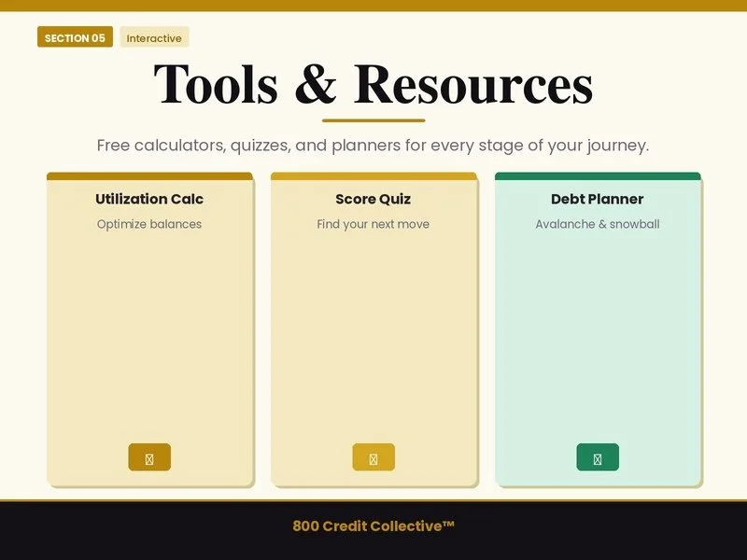Click the 'Find your next move' subtitle

point(373,224)
